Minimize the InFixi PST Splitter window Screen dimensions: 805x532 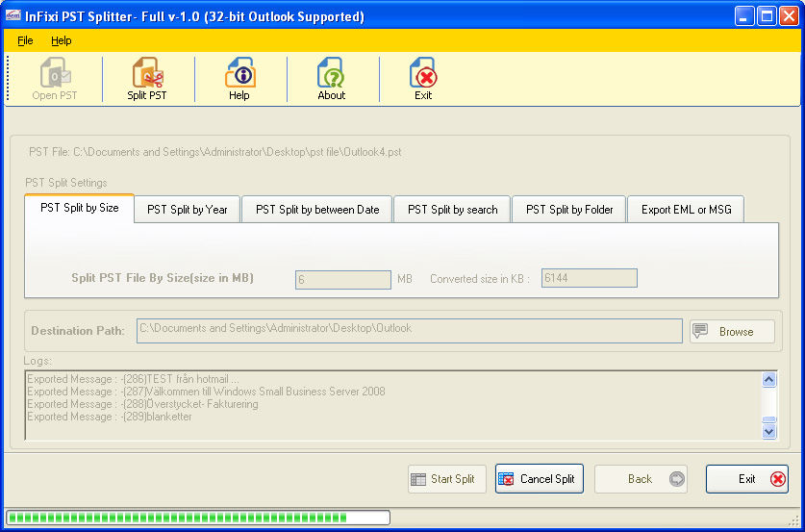744,16
